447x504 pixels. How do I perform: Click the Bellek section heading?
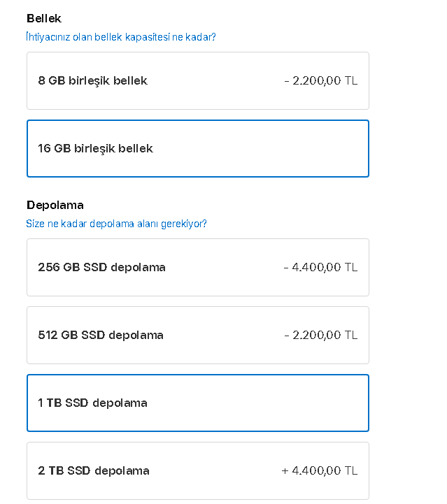point(44,18)
